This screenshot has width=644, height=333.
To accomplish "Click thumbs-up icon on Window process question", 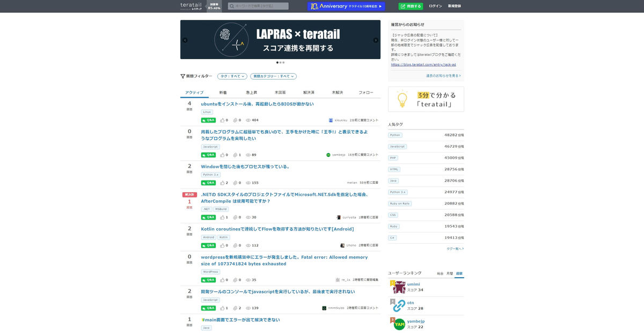I will point(223,183).
